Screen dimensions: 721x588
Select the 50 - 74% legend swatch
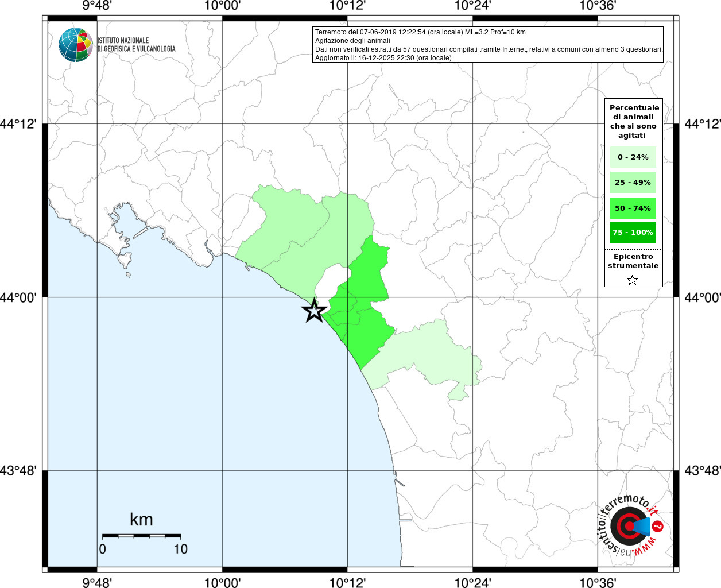click(x=633, y=208)
